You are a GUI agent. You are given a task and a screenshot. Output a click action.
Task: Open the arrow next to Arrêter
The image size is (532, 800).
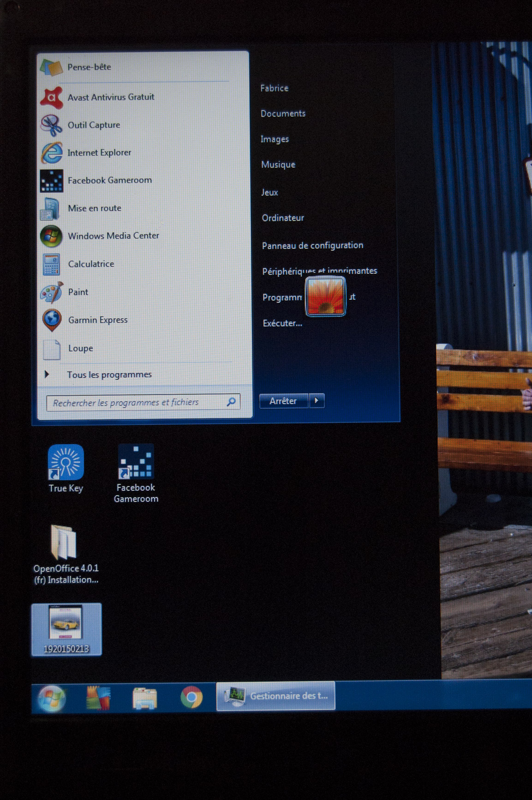[x=317, y=401]
